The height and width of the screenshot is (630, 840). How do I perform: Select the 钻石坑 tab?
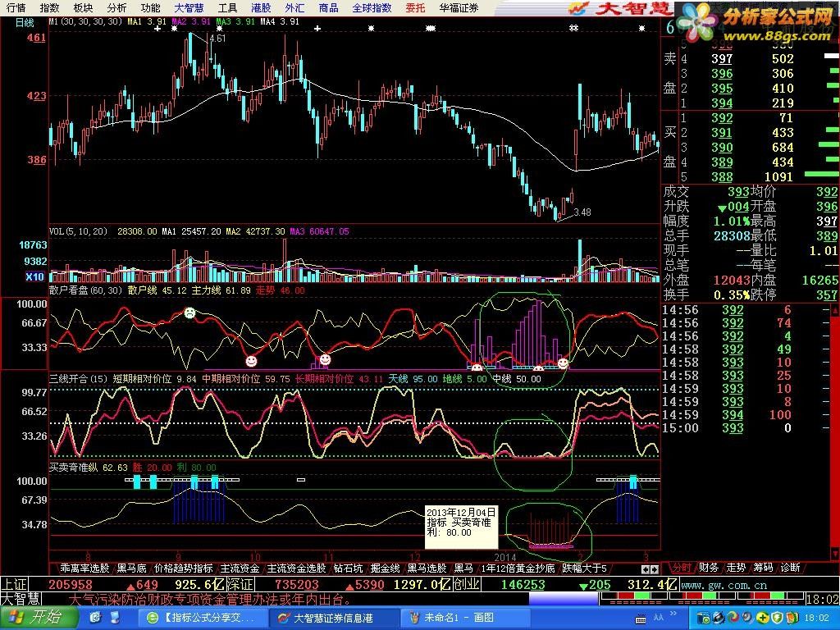tap(348, 568)
